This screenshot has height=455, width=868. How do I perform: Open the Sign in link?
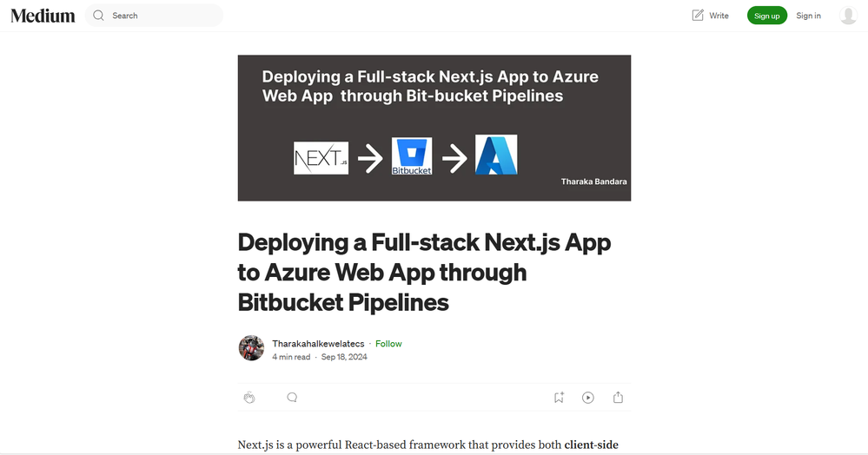[808, 16]
